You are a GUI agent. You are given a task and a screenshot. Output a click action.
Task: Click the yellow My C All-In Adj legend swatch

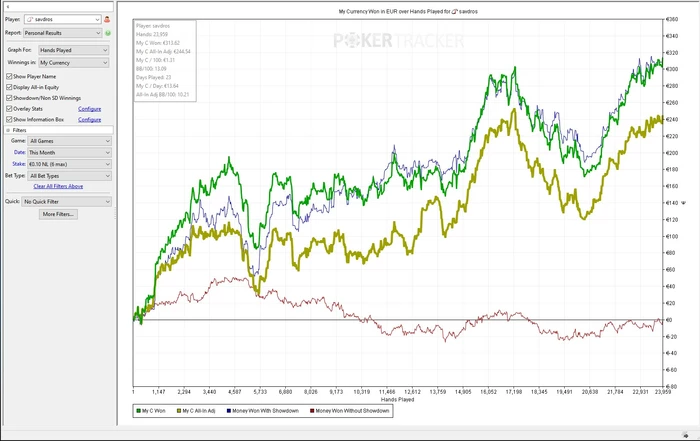click(179, 411)
